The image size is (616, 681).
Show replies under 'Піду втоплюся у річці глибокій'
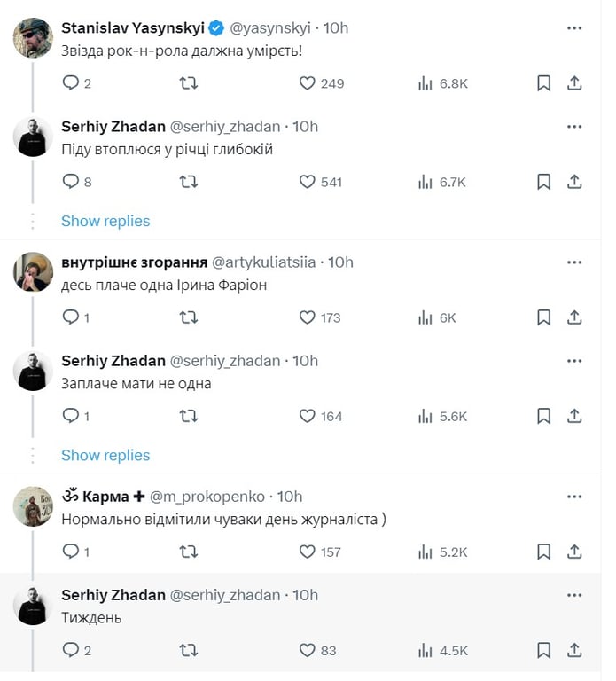click(105, 221)
